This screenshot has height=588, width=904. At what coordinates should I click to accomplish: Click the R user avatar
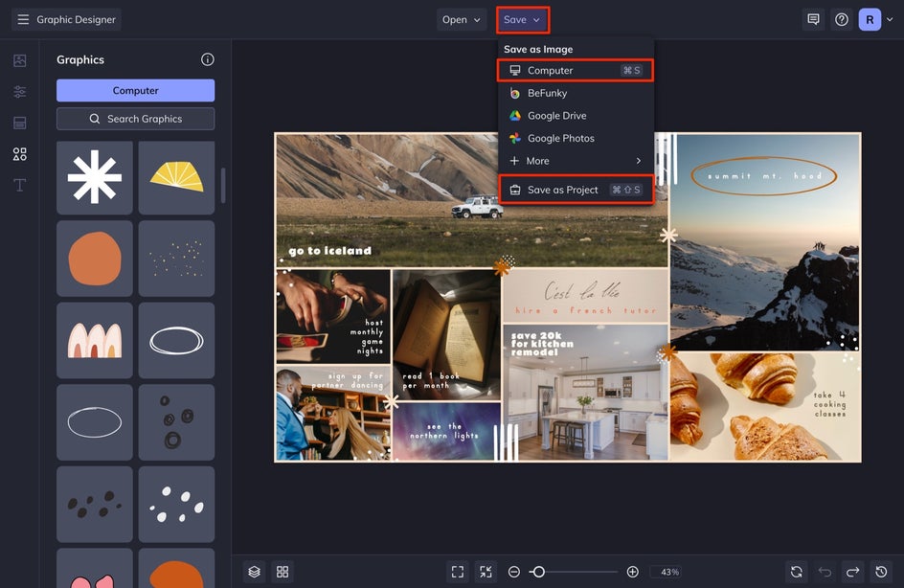coord(870,19)
